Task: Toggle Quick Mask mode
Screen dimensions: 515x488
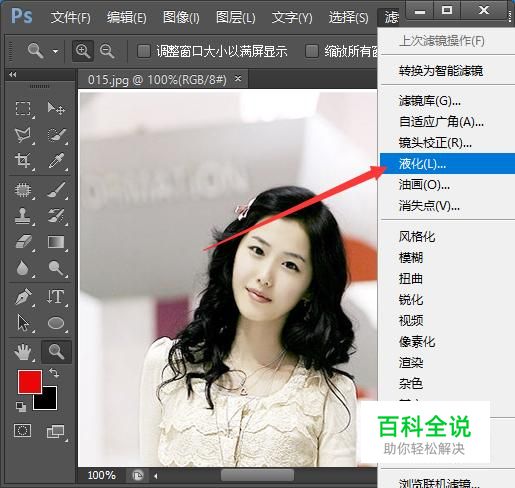Action: coord(23,431)
